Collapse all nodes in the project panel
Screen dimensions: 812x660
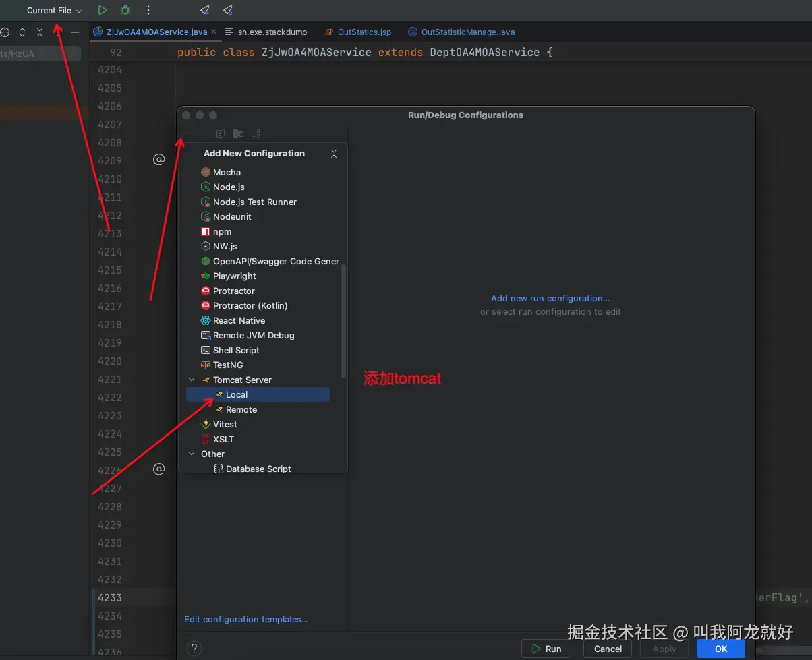click(40, 32)
